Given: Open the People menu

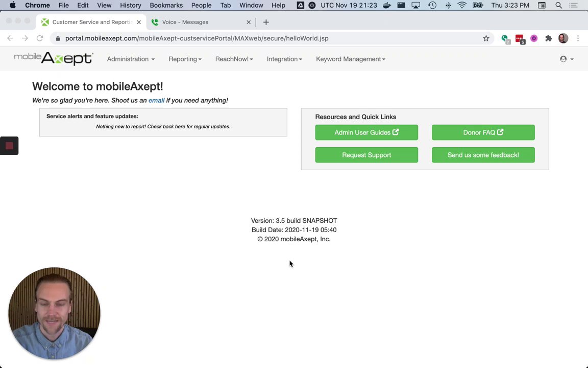Looking at the screenshot, I should click(x=202, y=5).
